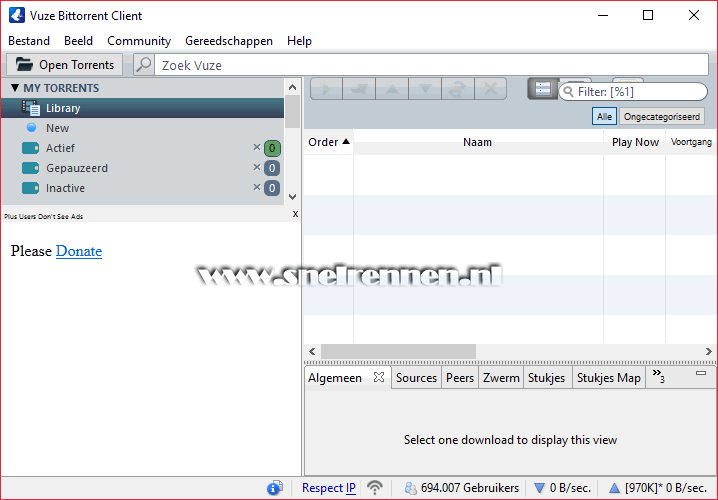Click the 0 count badge for Inactive

click(272, 188)
